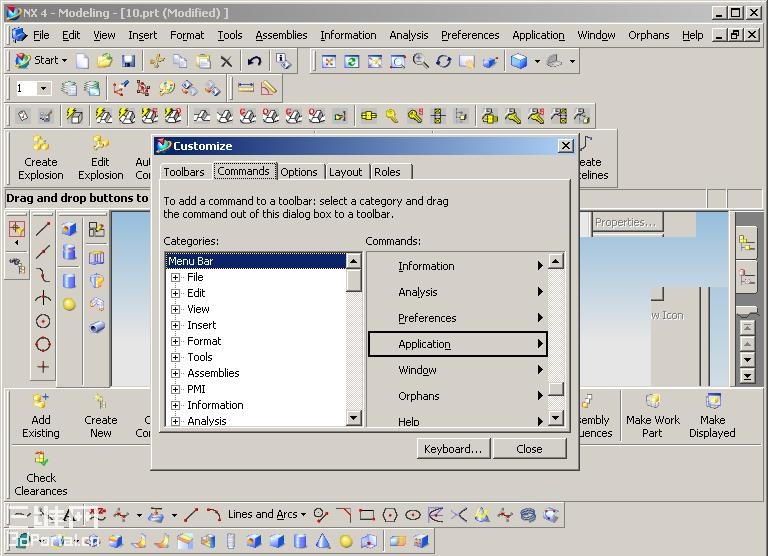Viewport: 768px width, 556px height.
Task: Click the yellow sphere icon in bottom toolbar
Action: click(346, 541)
